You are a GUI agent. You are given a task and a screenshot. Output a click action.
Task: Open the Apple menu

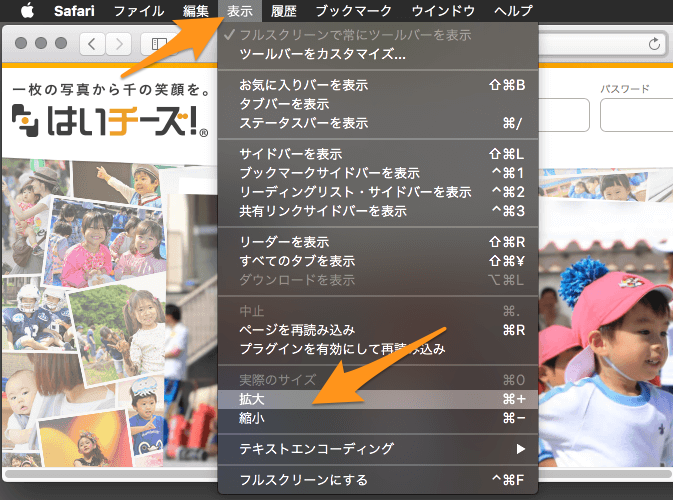(x=27, y=10)
